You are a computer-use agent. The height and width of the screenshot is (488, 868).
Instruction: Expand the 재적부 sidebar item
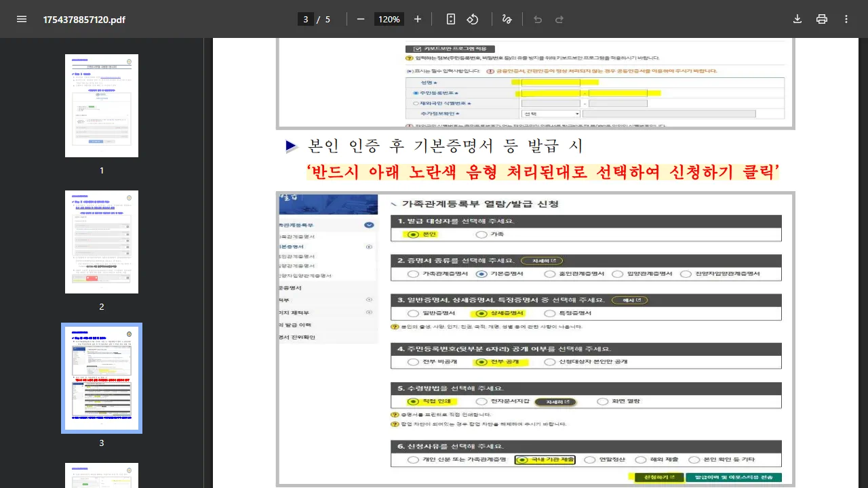[x=369, y=300]
